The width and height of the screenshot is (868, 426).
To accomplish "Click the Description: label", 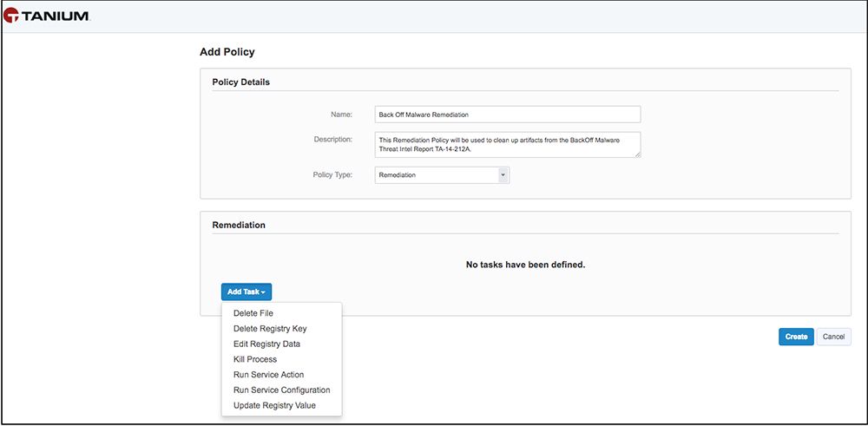I will pyautogui.click(x=333, y=140).
